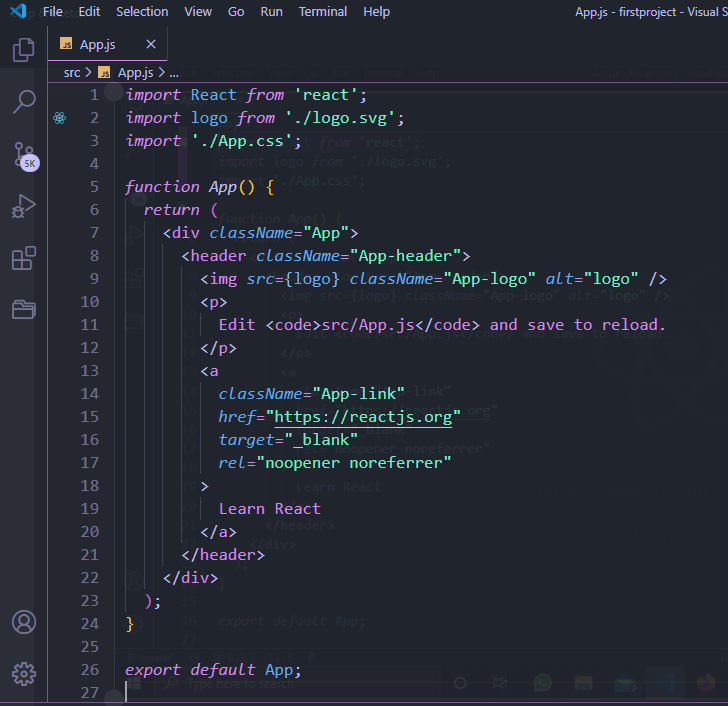Open the Extensions view
The height and width of the screenshot is (706, 728).
tap(23, 259)
